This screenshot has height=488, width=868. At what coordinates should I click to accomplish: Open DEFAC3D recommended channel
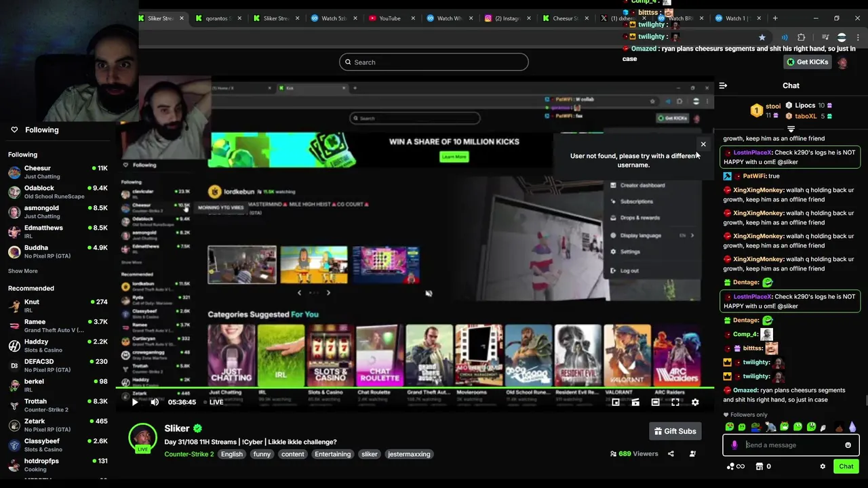57,365
